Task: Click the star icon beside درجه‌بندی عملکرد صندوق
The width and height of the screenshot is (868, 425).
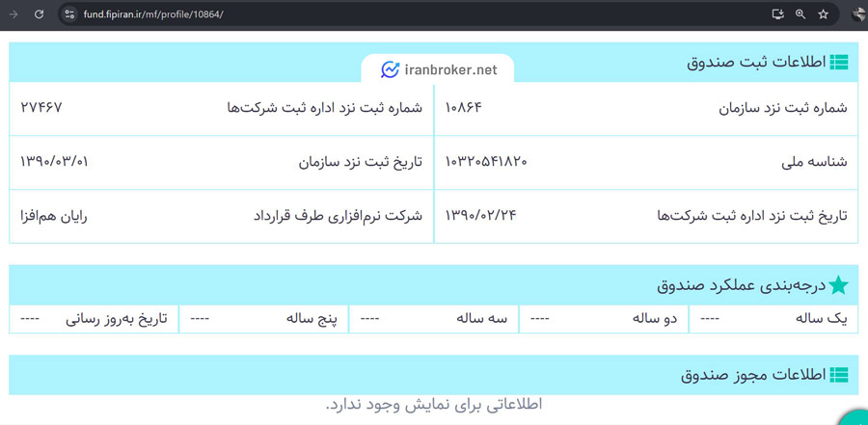Action: [838, 285]
